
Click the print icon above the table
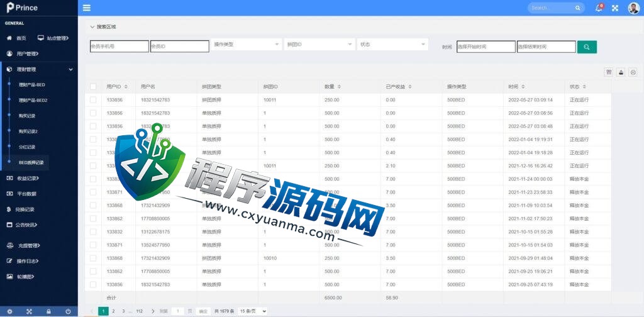[633, 72]
